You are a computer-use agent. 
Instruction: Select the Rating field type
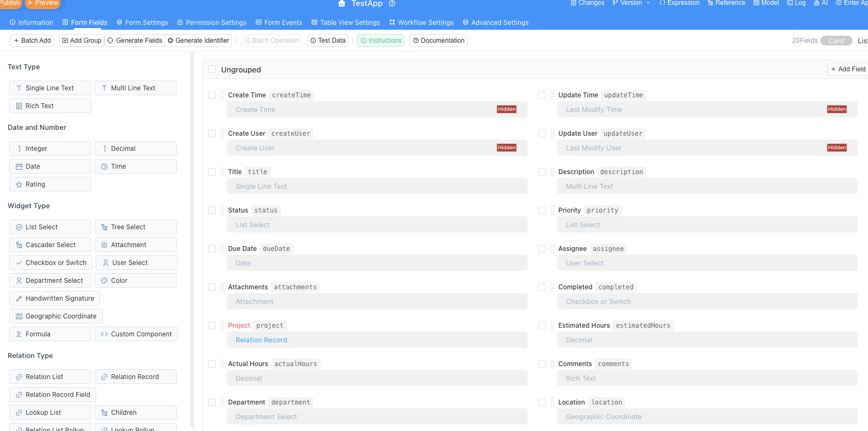pos(50,184)
